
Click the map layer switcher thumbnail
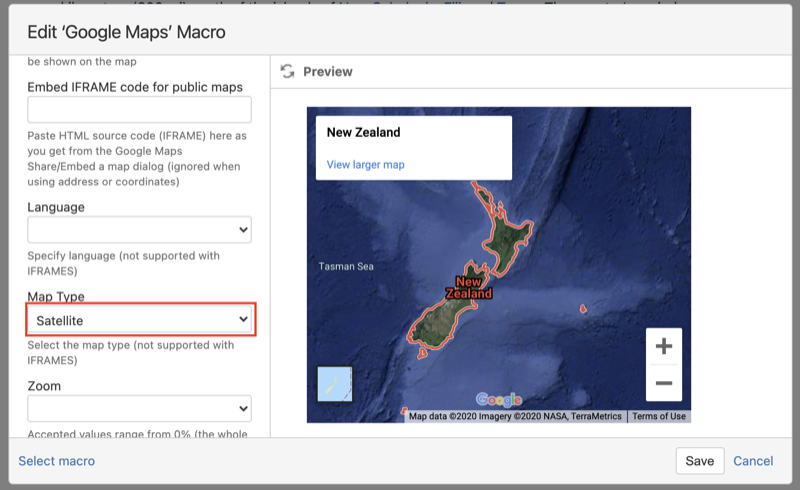click(x=335, y=384)
